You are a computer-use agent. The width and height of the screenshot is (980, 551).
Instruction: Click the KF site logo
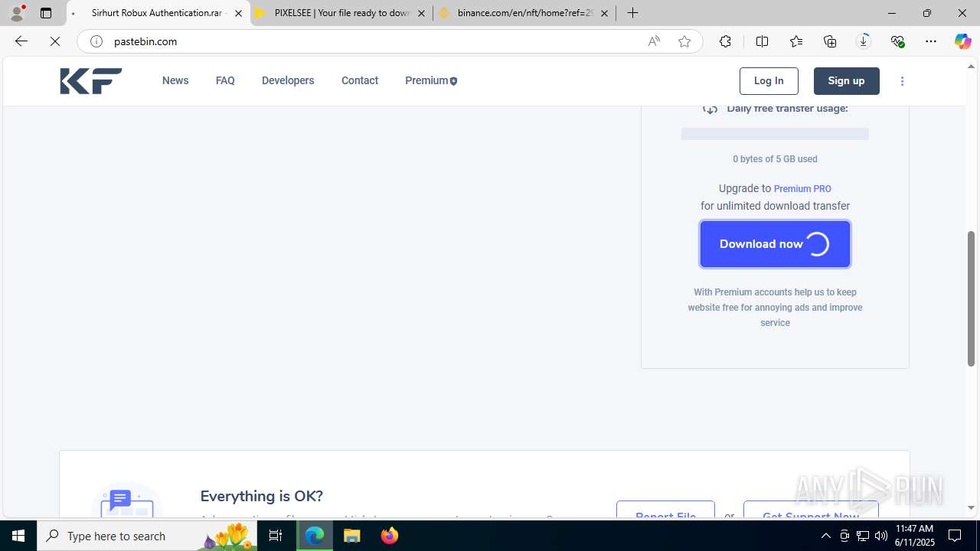tap(91, 81)
